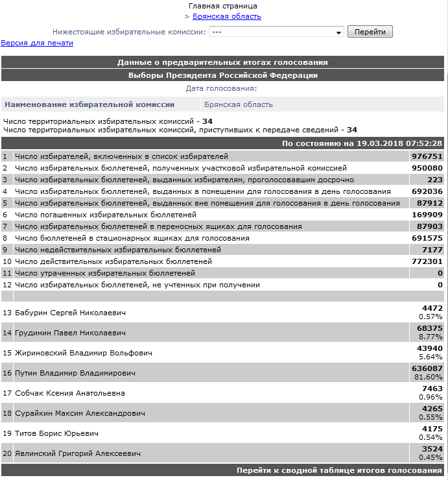This screenshot has height=480, width=448.
Task: Click the Путин Владимир Владимирович row
Action: point(222,373)
